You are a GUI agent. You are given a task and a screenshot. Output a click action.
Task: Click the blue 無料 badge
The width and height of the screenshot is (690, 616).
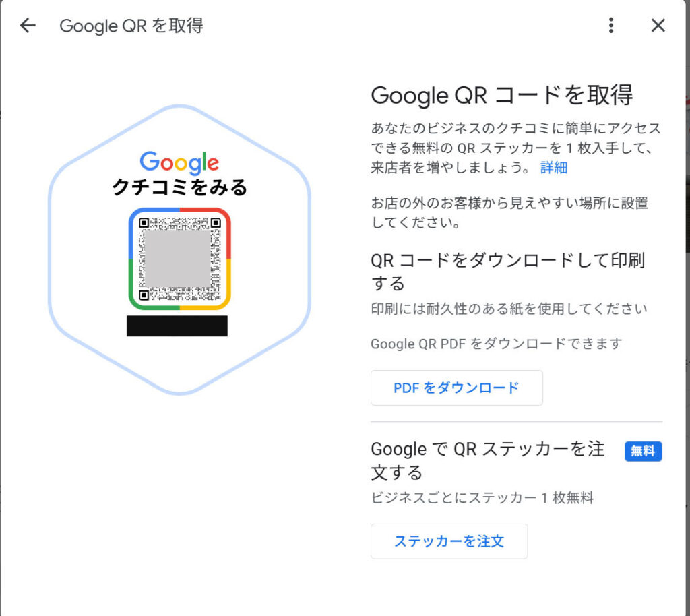click(x=643, y=452)
